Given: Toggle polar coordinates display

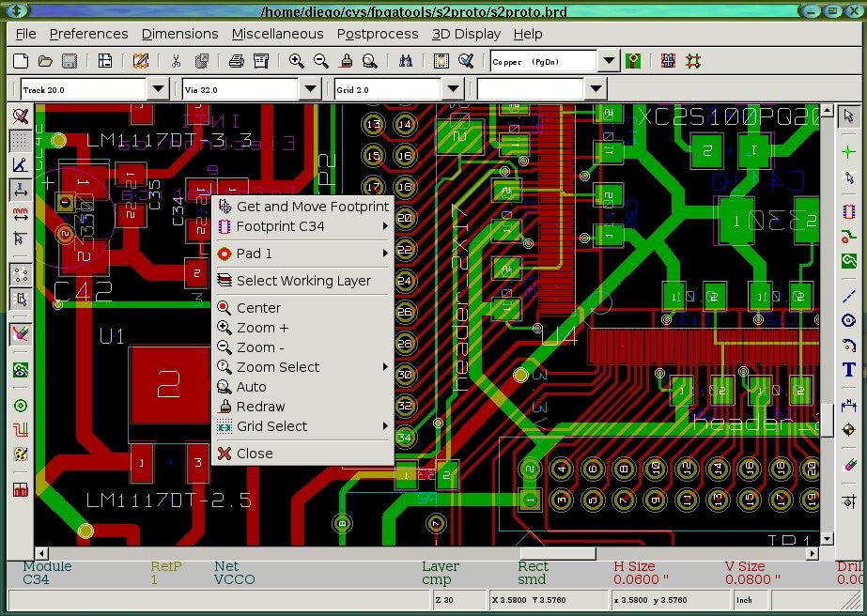Looking at the screenshot, I should point(21,164).
